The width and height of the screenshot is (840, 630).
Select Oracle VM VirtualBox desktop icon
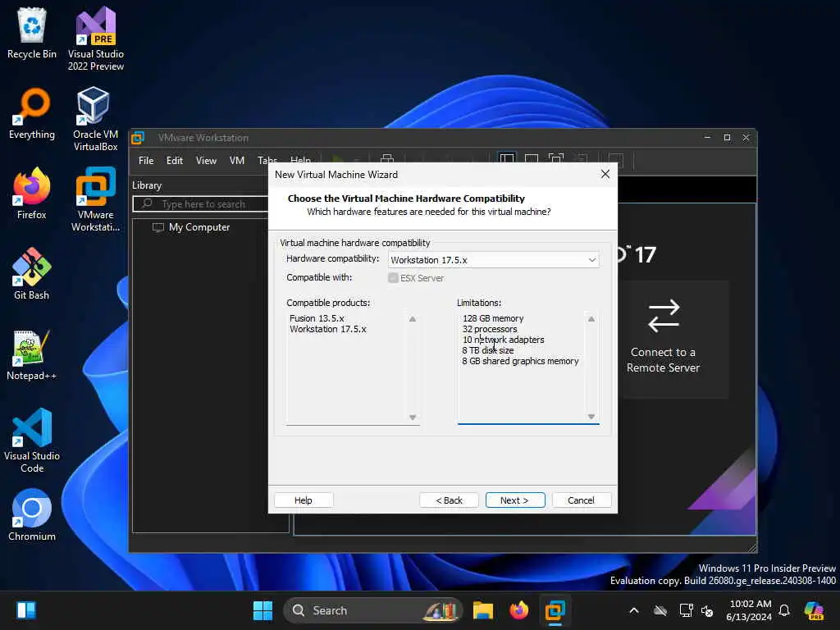point(95,119)
